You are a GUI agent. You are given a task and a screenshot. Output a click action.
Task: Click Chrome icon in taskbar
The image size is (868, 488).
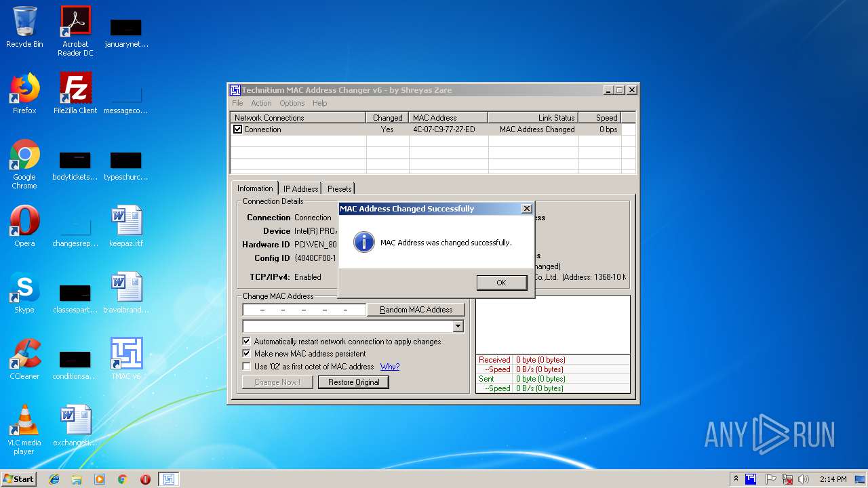click(123, 479)
